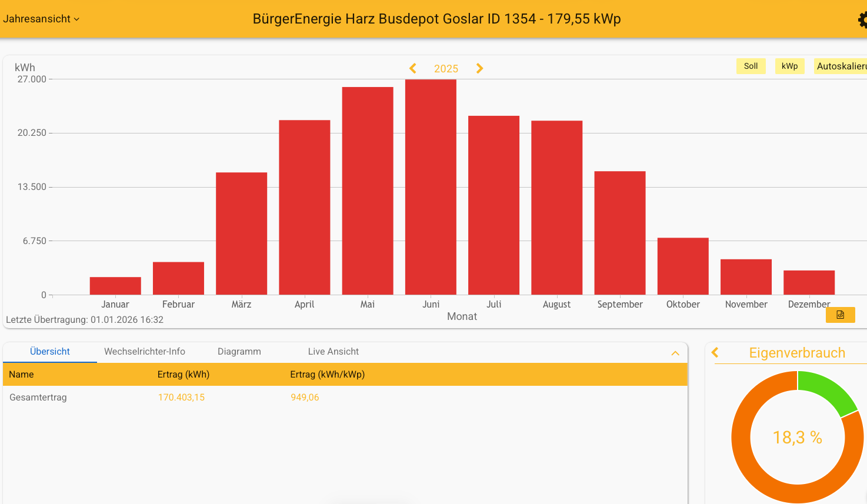
Task: Open the Diagramm tab
Action: click(x=239, y=352)
